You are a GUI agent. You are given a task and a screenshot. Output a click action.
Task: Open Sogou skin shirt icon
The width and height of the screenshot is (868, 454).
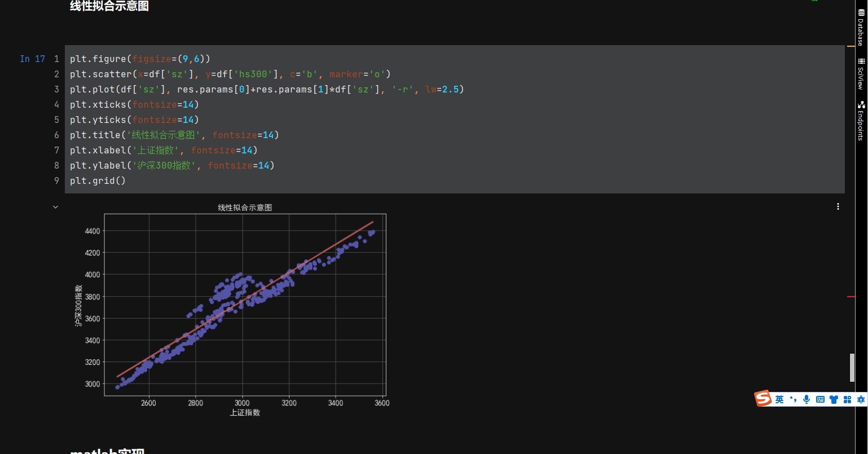coord(834,399)
